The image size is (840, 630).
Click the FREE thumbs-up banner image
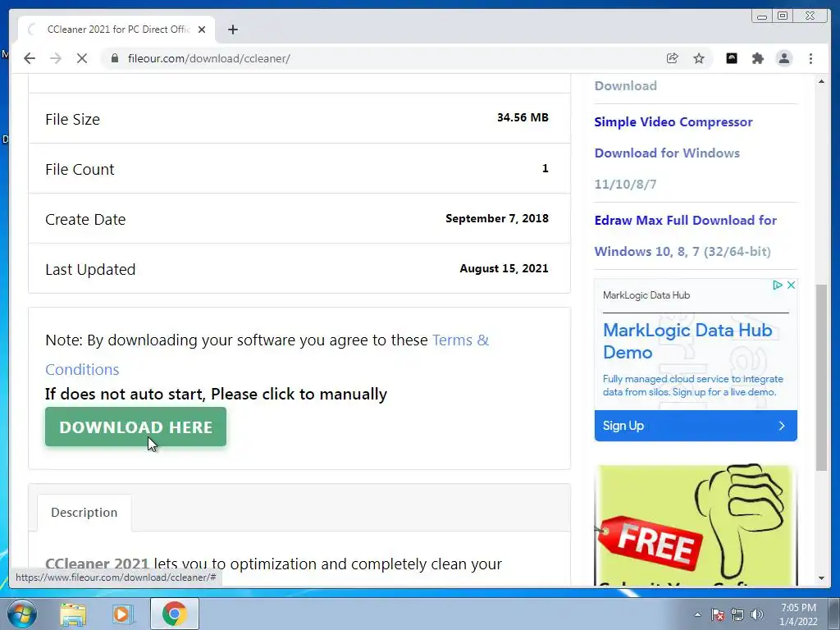pos(696,525)
